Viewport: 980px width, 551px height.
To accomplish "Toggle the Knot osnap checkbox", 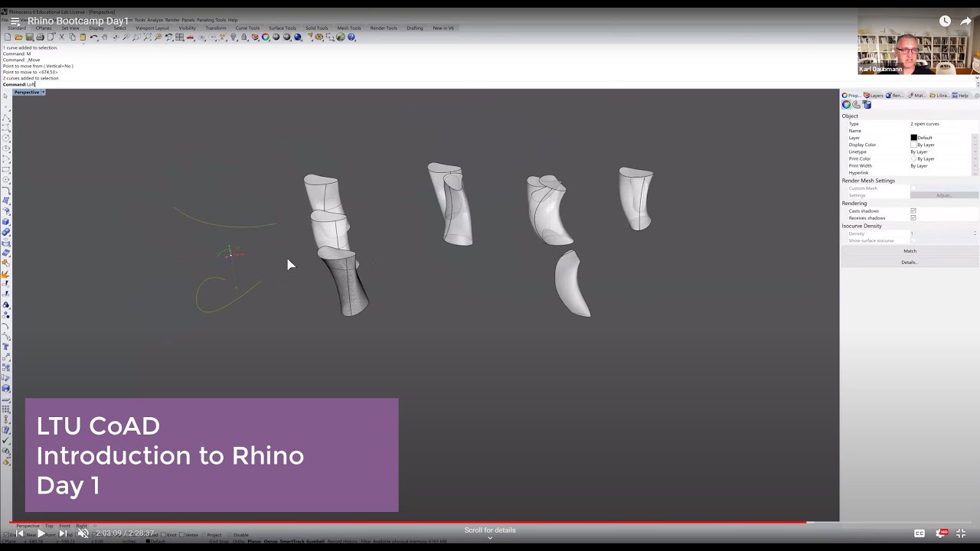I will click(163, 535).
